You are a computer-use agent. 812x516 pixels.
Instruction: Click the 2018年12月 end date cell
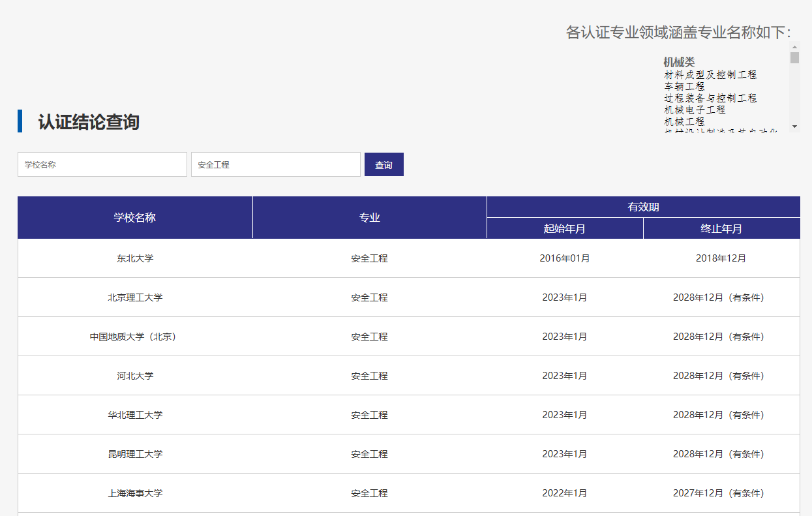(x=721, y=258)
